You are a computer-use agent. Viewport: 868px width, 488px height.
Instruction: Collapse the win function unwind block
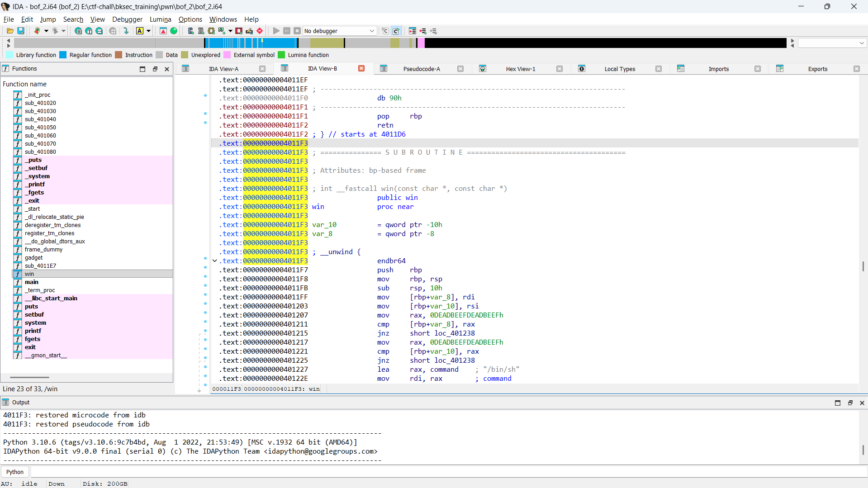[215, 261]
